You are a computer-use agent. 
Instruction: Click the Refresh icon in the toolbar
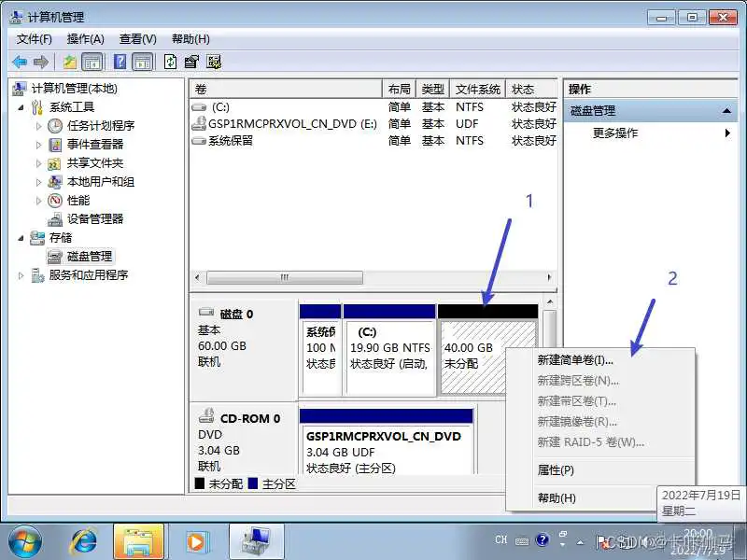coord(171,62)
